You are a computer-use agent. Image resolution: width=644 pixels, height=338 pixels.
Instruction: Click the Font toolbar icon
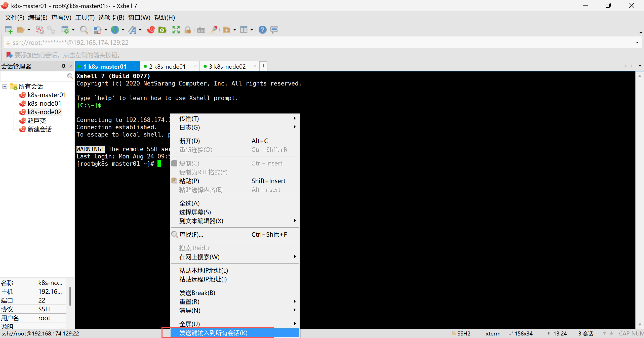pyautogui.click(x=132, y=30)
